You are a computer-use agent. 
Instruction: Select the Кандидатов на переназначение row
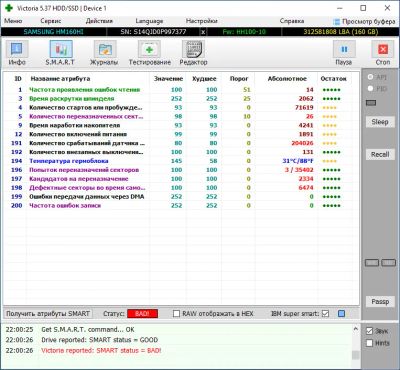[181, 179]
